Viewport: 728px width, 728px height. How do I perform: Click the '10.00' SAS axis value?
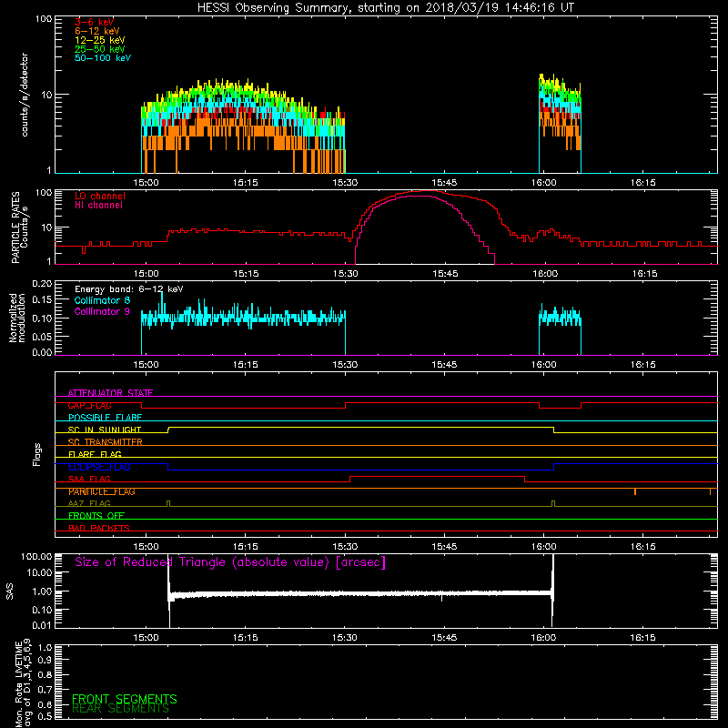39,572
